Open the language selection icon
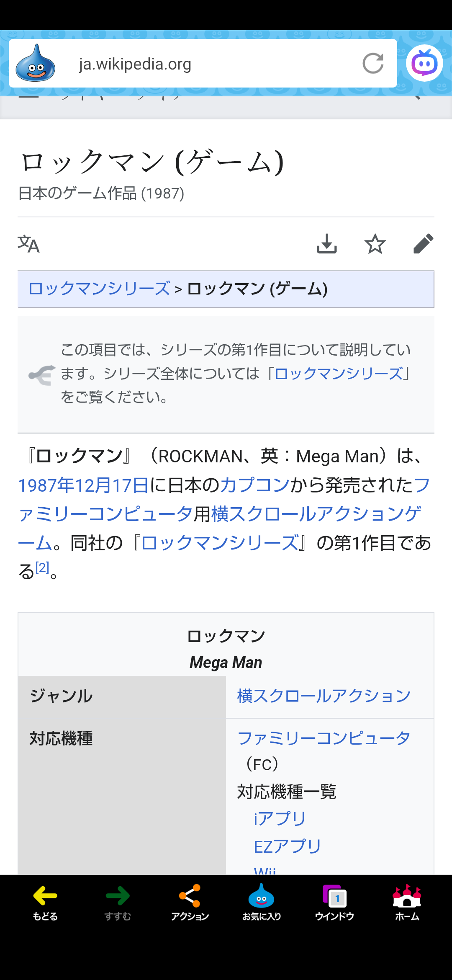The width and height of the screenshot is (452, 980). tap(28, 244)
